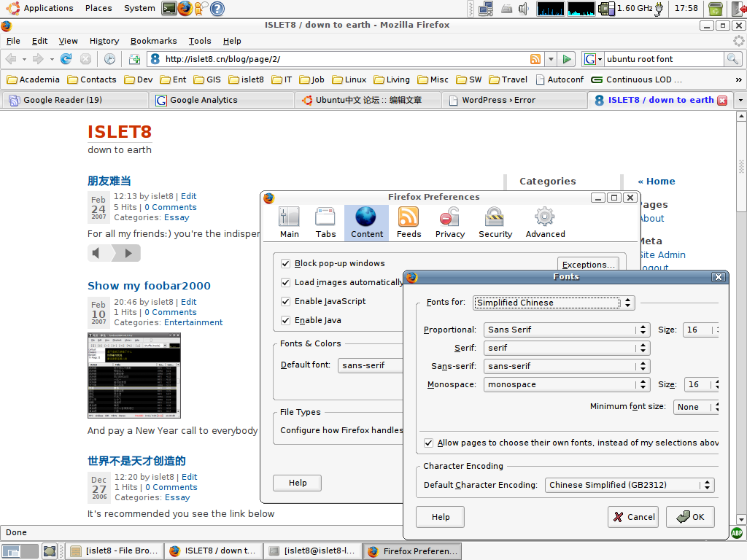The image size is (747, 560).
Task: Open the Security preferences pane
Action: click(x=495, y=222)
